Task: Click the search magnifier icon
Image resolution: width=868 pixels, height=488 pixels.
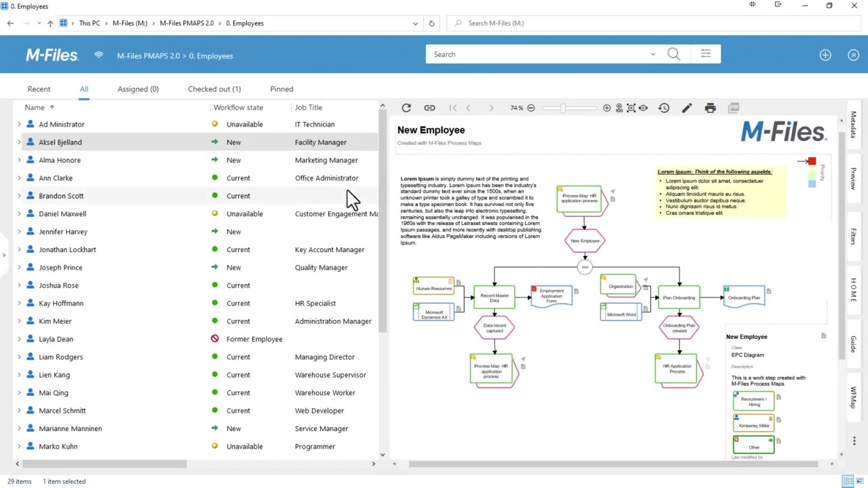Action: pyautogui.click(x=673, y=54)
